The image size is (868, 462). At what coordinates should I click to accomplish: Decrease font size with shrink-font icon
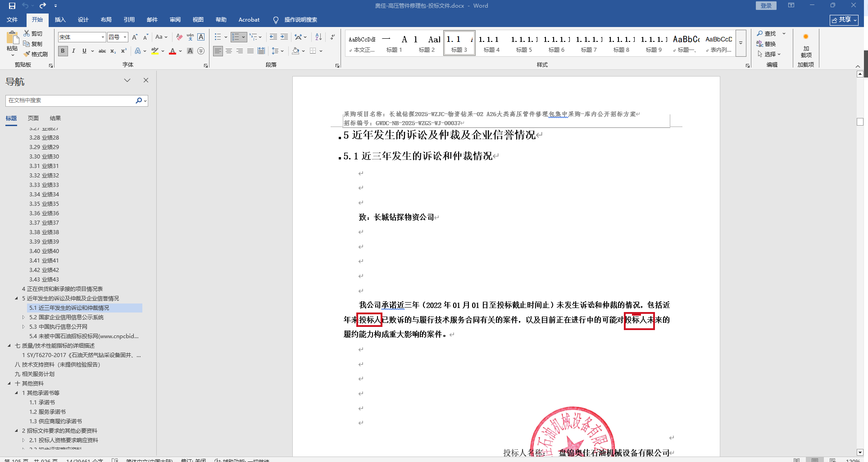coord(145,37)
